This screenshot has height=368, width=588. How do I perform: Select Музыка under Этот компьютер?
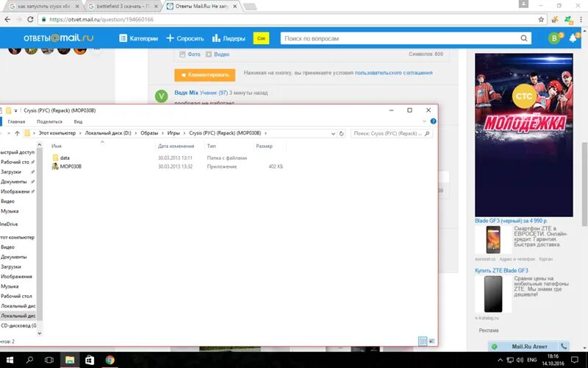pos(10,286)
